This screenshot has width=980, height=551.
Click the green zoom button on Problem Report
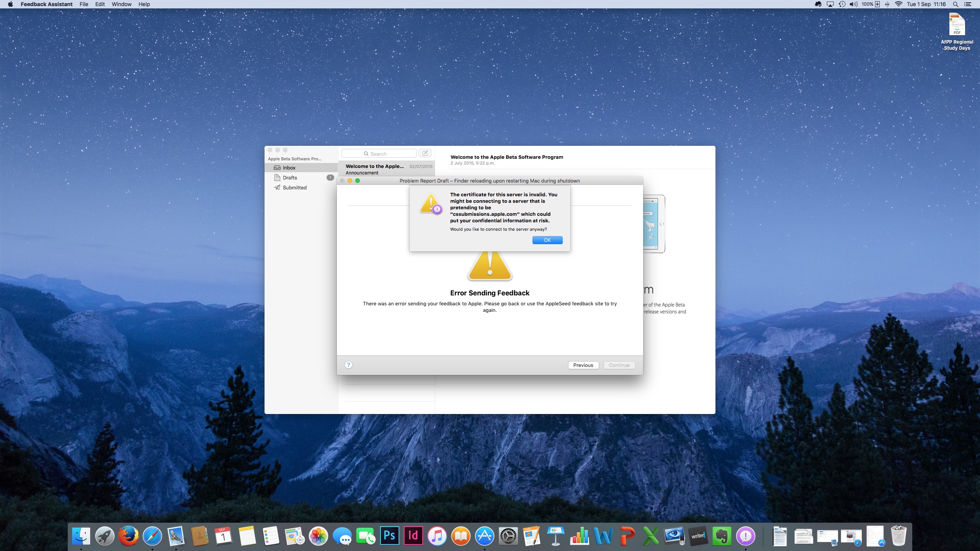pos(358,181)
